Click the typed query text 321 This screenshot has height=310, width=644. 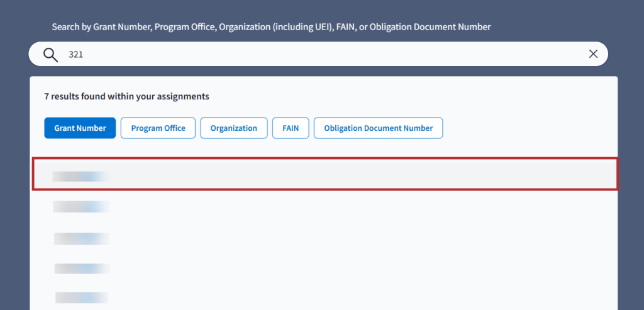(x=76, y=55)
